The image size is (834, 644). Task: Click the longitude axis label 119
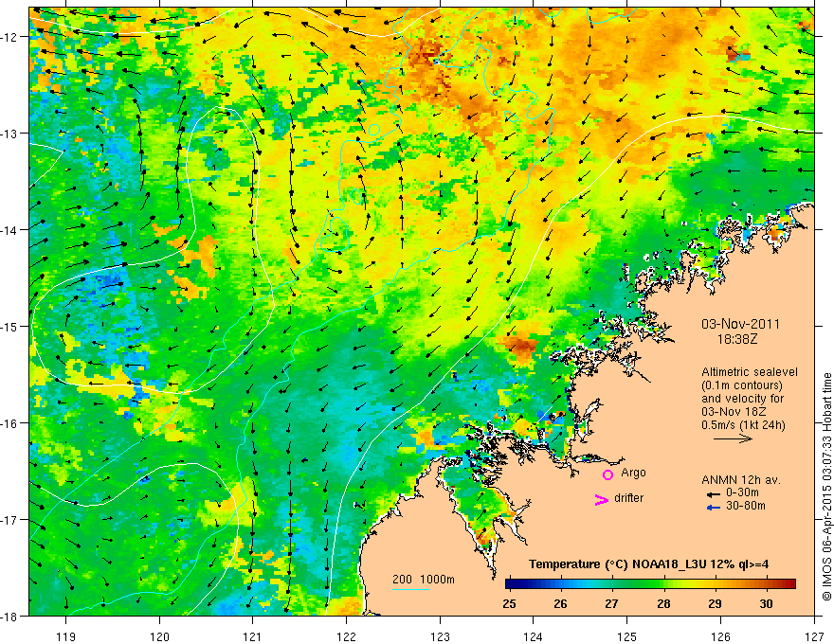click(x=66, y=636)
